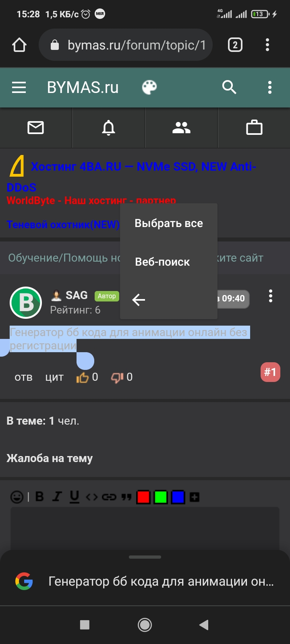Screen dimensions: 290x644
Task: Insert a smiley from editor toolbar
Action: point(17,497)
